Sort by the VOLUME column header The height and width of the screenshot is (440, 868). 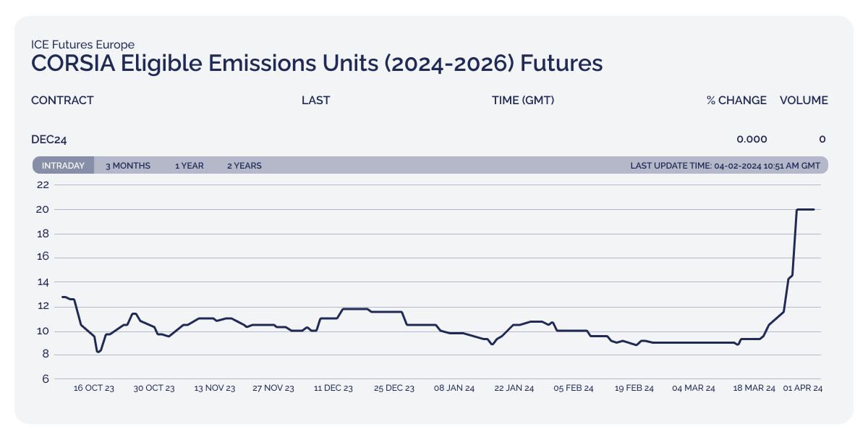804,100
